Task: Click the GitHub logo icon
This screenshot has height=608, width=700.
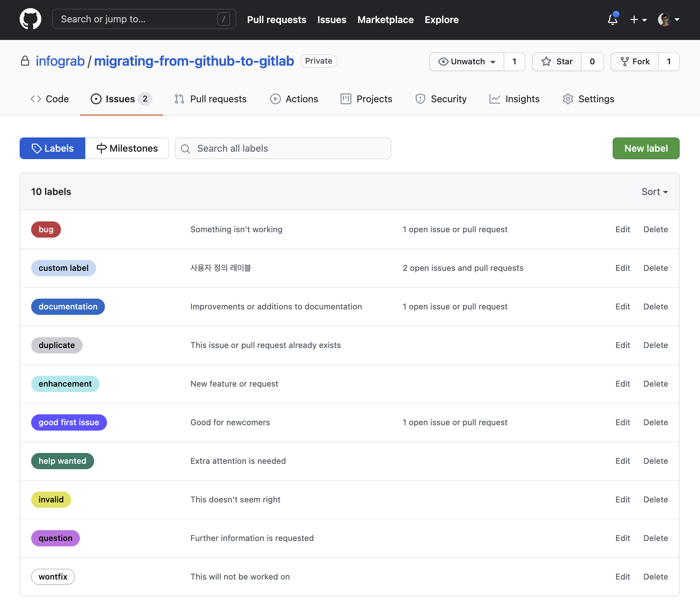Action: [30, 20]
